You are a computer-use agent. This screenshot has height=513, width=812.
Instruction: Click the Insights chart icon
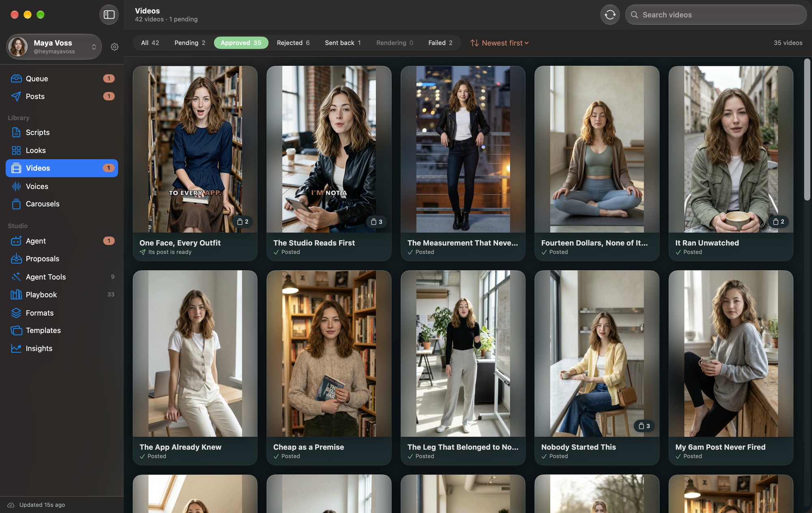coord(16,348)
